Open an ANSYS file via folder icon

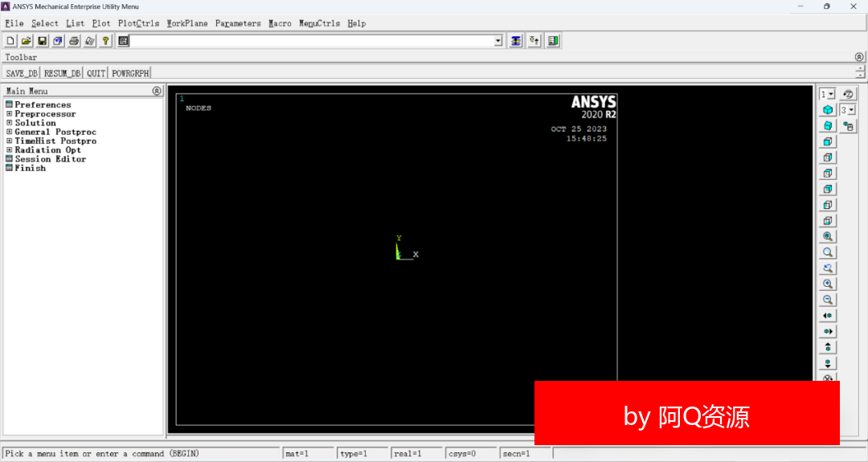26,41
